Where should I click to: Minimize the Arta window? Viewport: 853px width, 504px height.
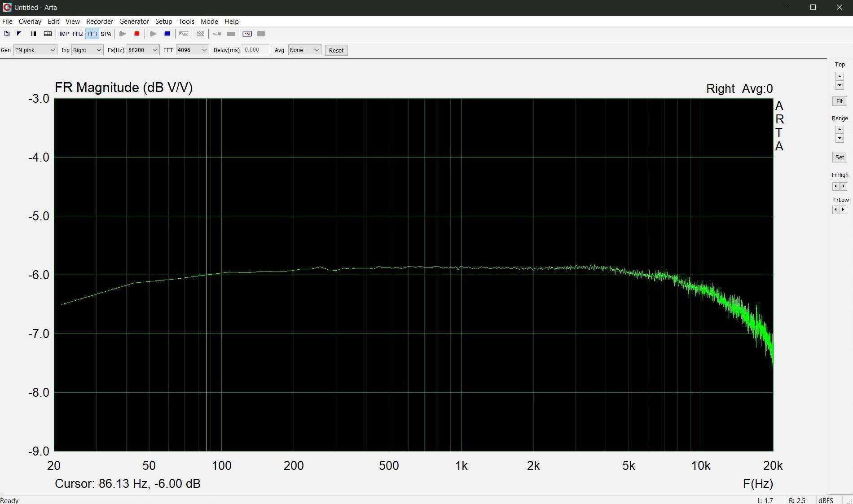787,7
